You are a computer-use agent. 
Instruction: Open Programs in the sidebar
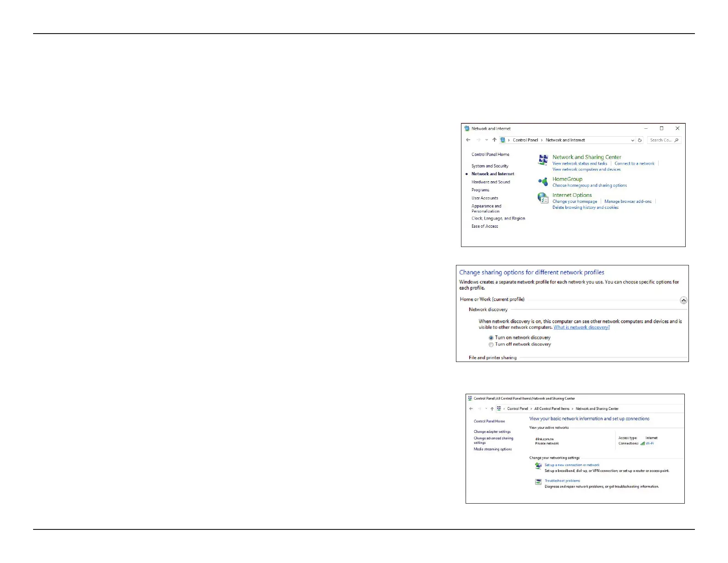click(480, 190)
